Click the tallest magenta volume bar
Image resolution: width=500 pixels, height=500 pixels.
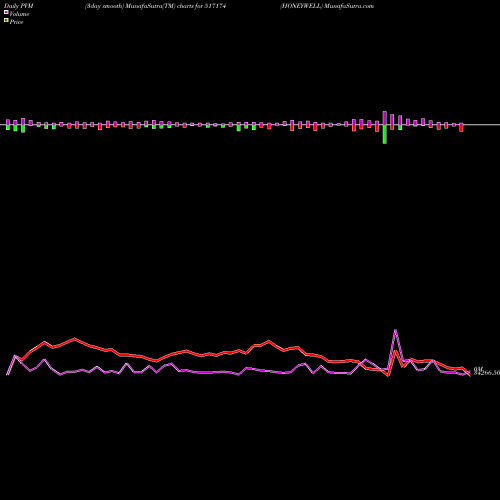385,118
